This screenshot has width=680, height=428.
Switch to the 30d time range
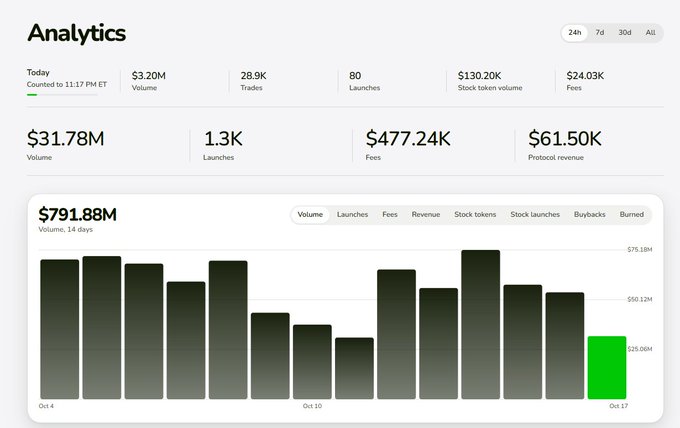(x=624, y=33)
